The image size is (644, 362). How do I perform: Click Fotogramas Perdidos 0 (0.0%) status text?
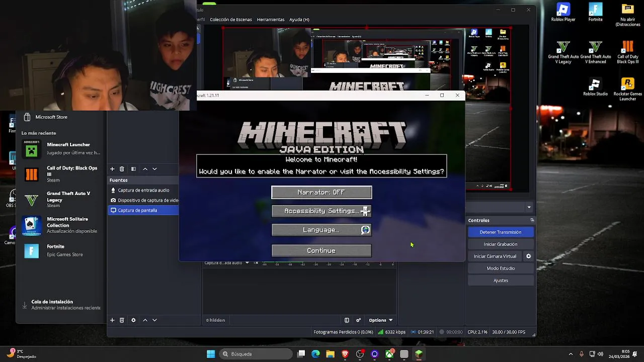pos(343,332)
